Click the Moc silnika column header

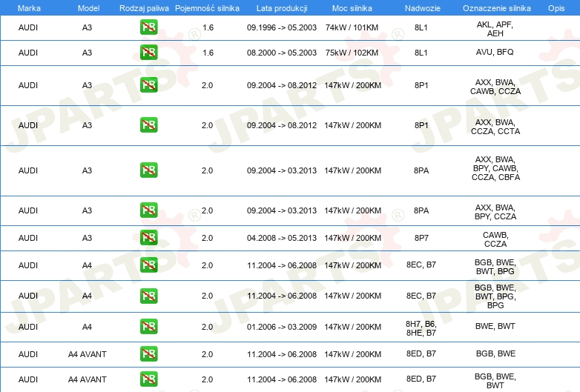point(352,8)
